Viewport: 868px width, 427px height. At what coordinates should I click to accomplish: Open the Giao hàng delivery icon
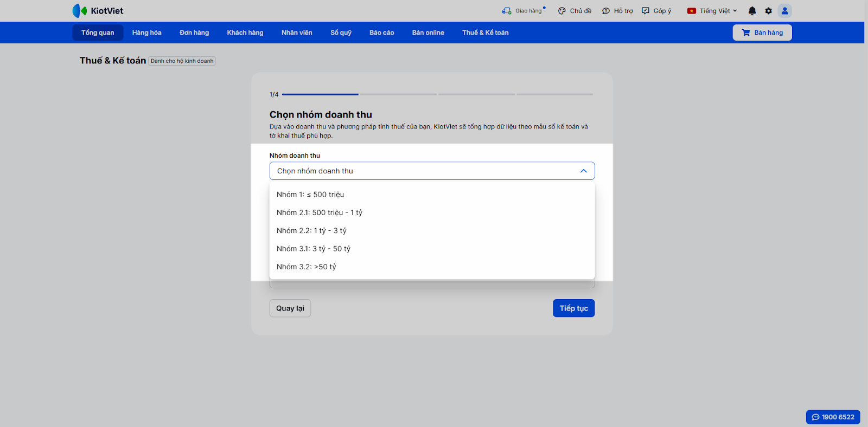click(x=507, y=11)
